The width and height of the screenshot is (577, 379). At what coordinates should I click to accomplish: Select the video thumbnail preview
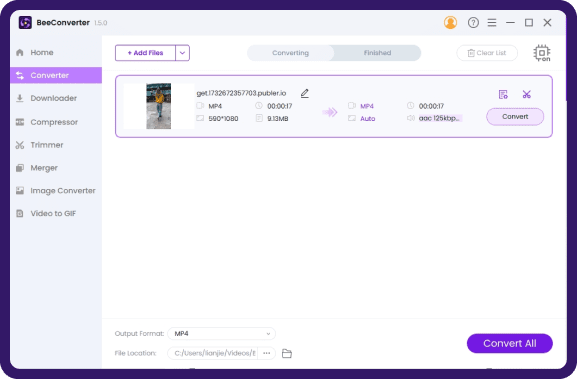pos(159,106)
